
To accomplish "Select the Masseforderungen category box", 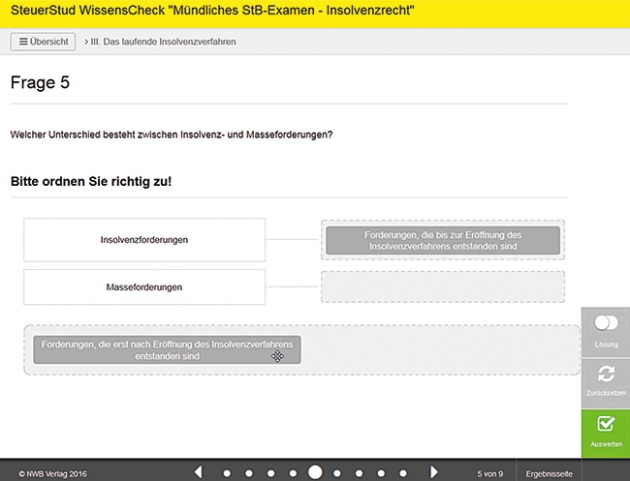I will click(144, 287).
